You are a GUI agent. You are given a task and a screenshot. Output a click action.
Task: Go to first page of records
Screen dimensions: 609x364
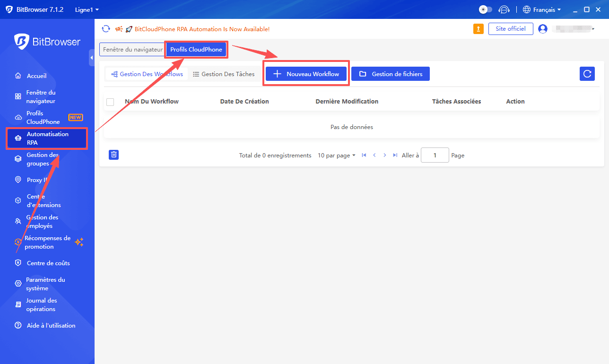pos(364,155)
